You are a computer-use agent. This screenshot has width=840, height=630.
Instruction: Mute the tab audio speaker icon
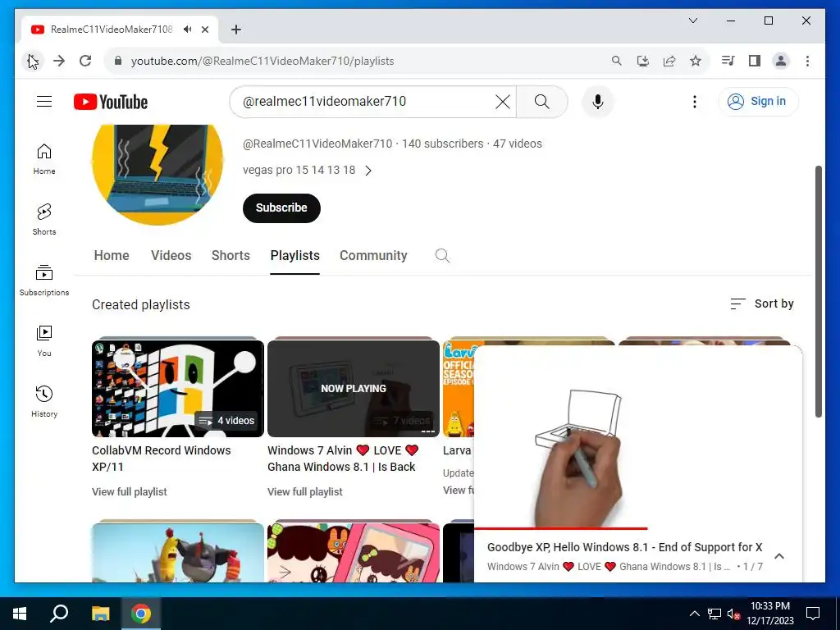[187, 30]
